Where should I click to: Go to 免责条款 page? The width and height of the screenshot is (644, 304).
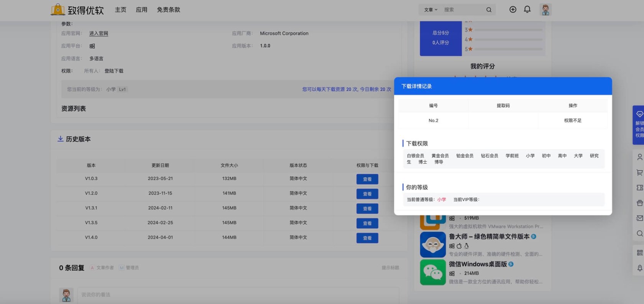[168, 10]
